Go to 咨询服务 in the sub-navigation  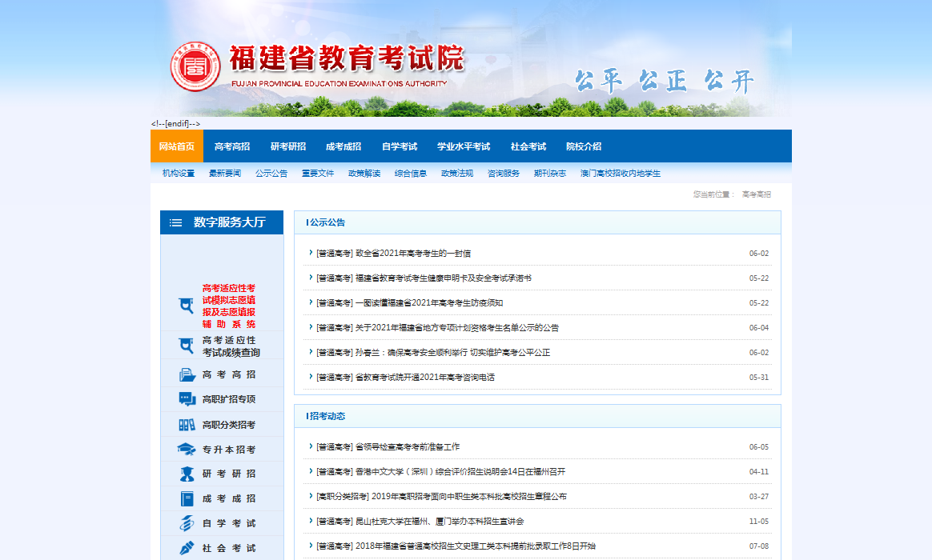click(x=504, y=174)
